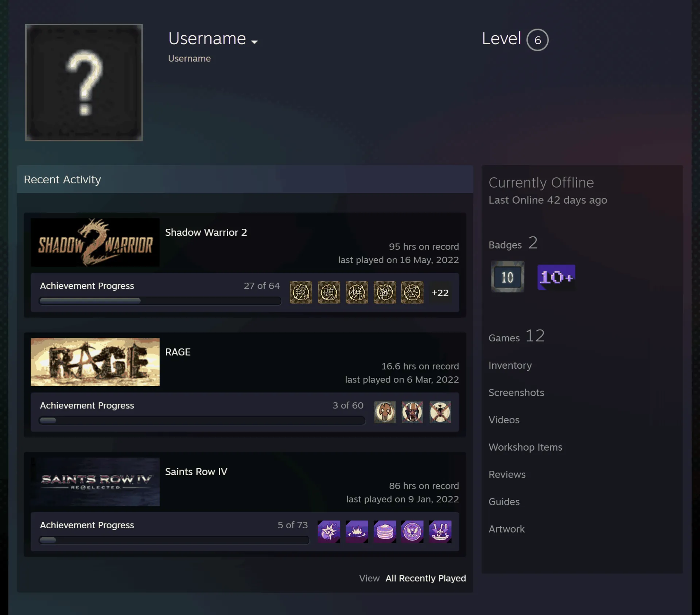This screenshot has height=615, width=700.
Task: Open the Saints Row IV game banner
Action: (x=95, y=482)
